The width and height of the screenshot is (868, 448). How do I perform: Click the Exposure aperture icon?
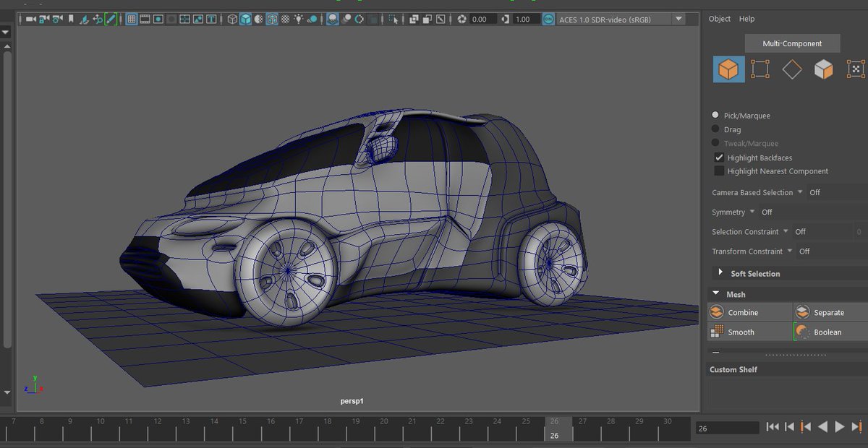(x=461, y=20)
